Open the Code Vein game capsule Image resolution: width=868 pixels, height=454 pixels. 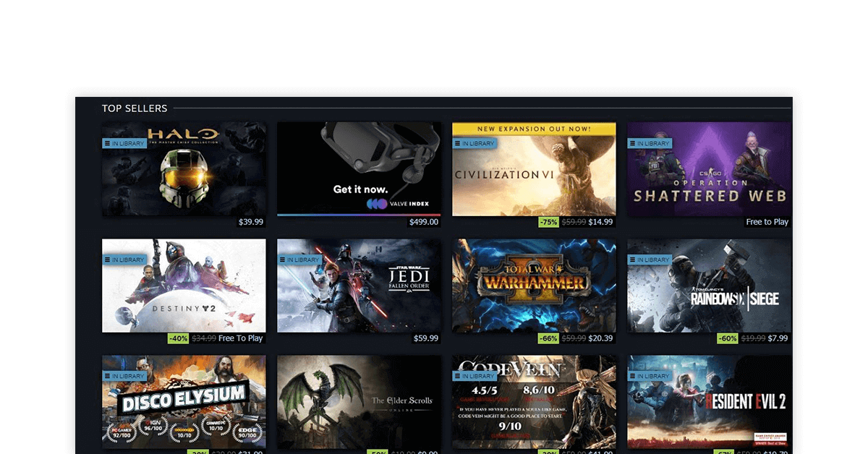(534, 402)
